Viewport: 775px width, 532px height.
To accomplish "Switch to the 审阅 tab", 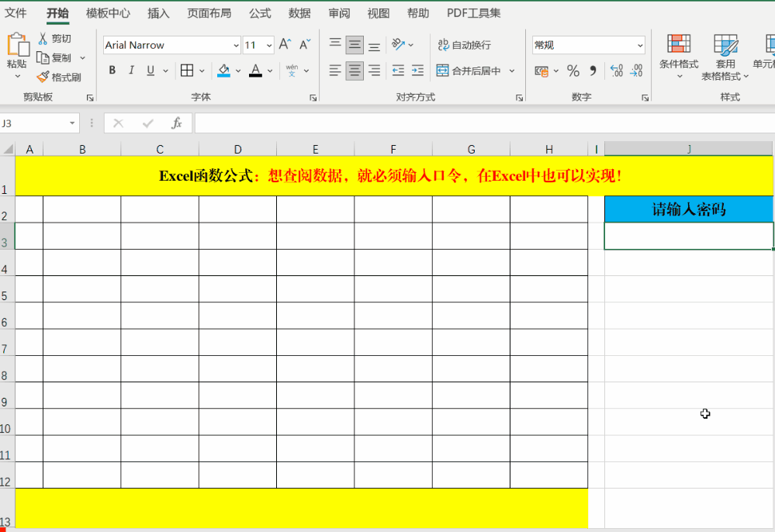I will (339, 13).
